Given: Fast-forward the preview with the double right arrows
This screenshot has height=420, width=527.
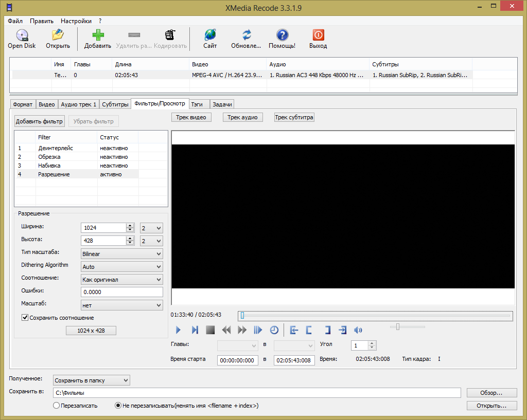Looking at the screenshot, I should (242, 330).
